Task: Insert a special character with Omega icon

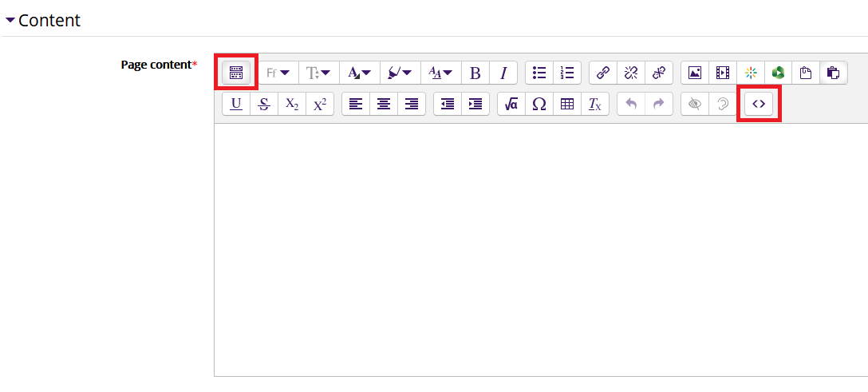Action: [539, 104]
